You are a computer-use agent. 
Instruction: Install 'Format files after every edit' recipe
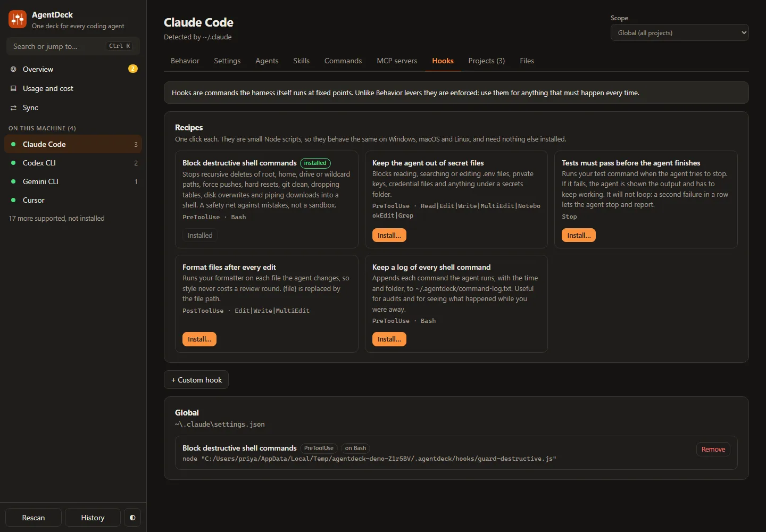tap(199, 339)
